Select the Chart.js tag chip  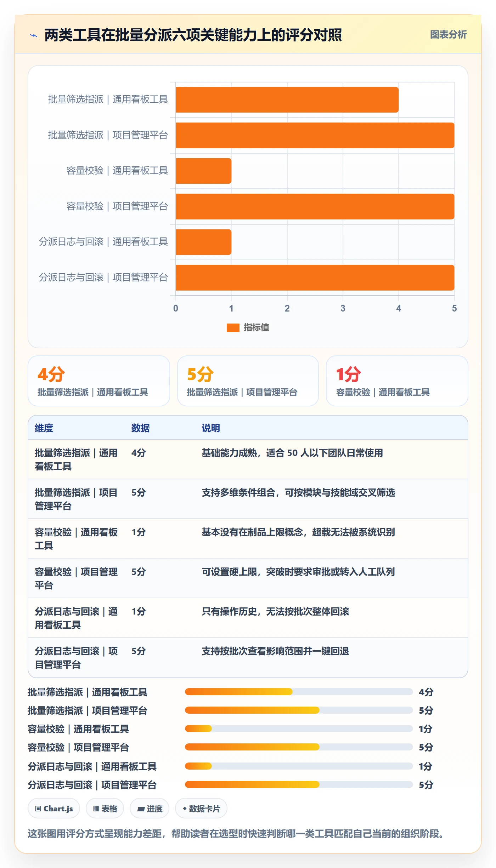pos(54,809)
